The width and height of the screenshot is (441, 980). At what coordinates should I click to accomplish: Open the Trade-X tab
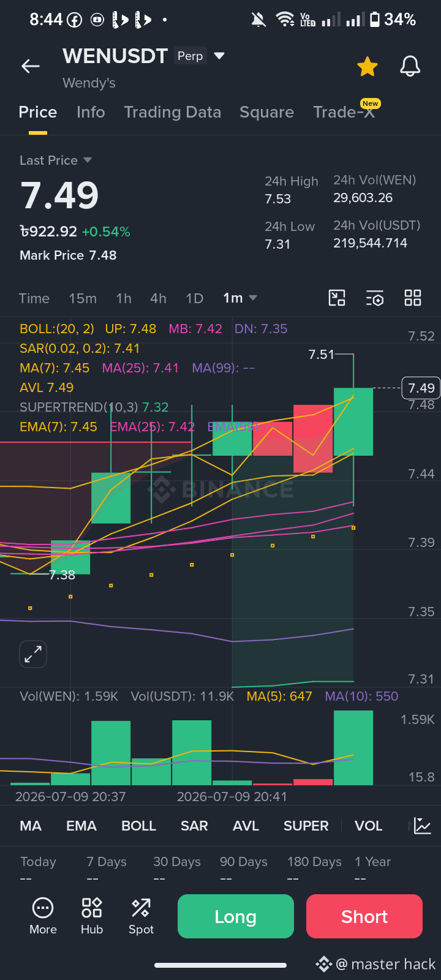pyautogui.click(x=344, y=112)
